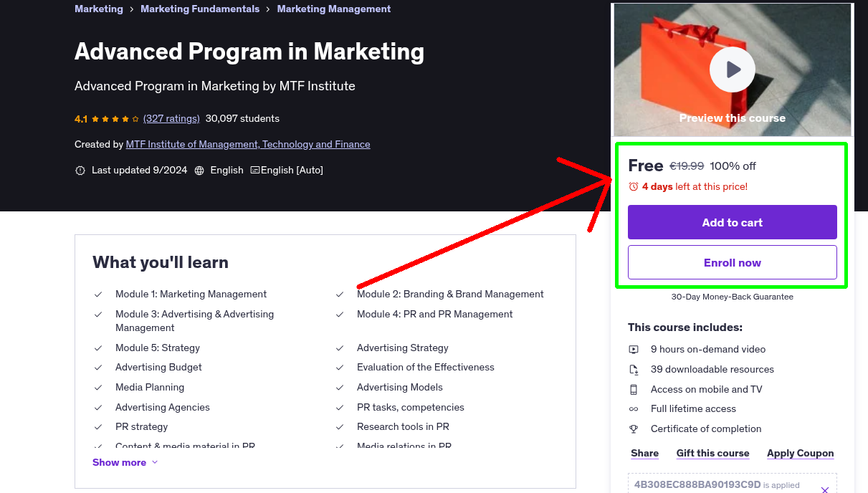
Task: Click Apply Coupon
Action: 801,454
